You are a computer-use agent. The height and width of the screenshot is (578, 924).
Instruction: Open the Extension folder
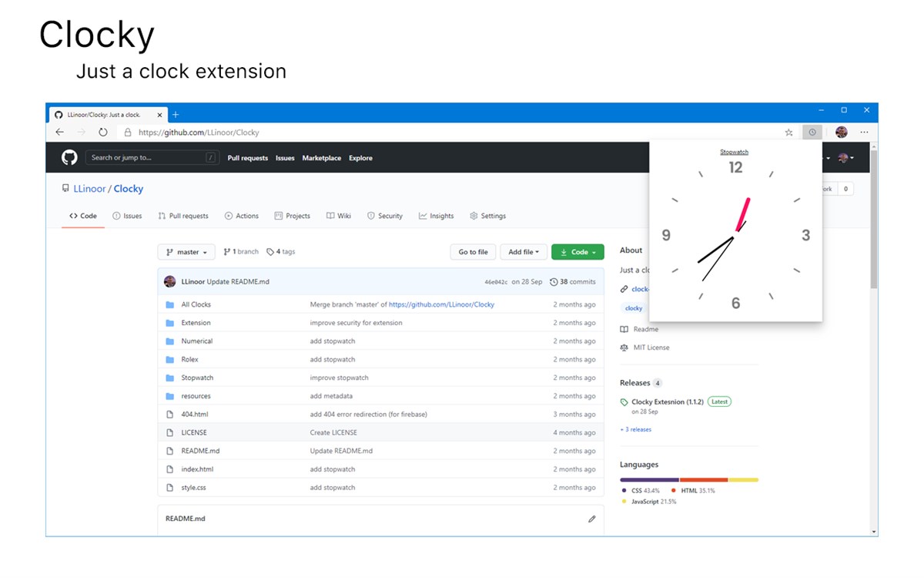(x=196, y=323)
